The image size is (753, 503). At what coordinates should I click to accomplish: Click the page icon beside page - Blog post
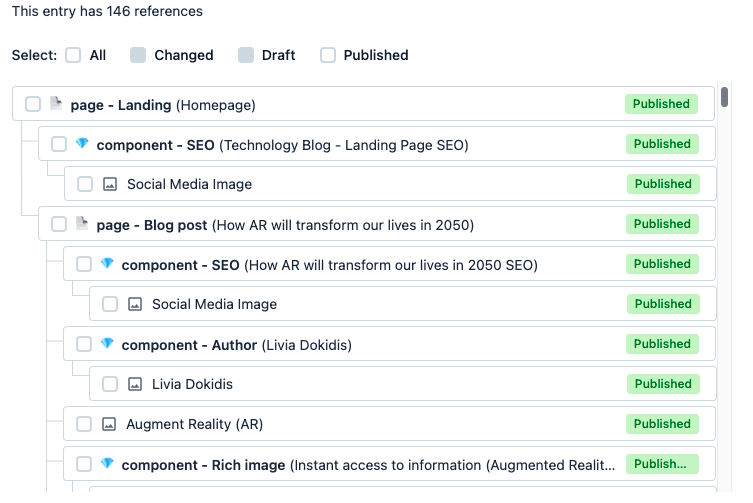[x=82, y=224]
